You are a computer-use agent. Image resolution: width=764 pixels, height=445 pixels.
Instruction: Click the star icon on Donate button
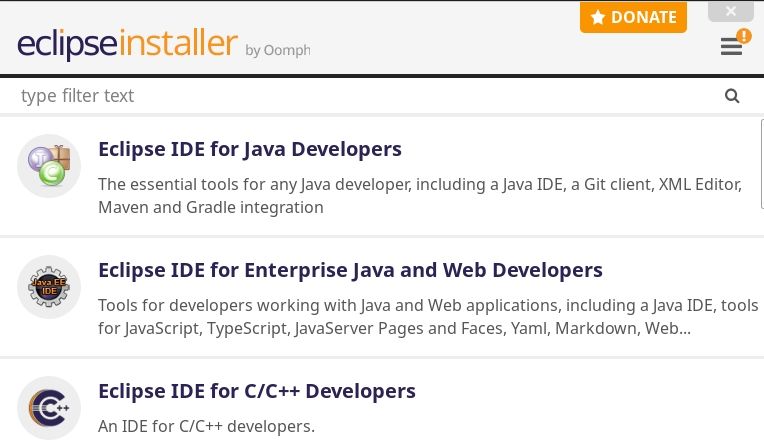[598, 17]
